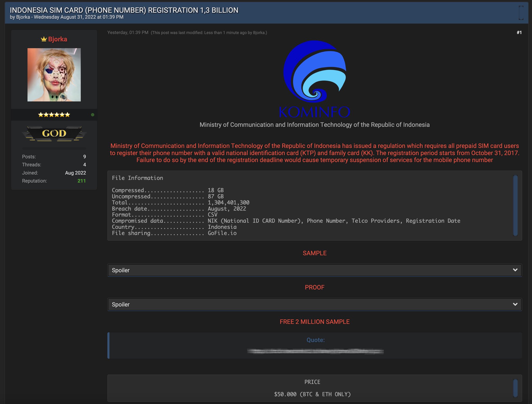Click the thread title INDONESIA SIM CARD REGISTRATION
This screenshot has width=532, height=404.
coord(124,10)
